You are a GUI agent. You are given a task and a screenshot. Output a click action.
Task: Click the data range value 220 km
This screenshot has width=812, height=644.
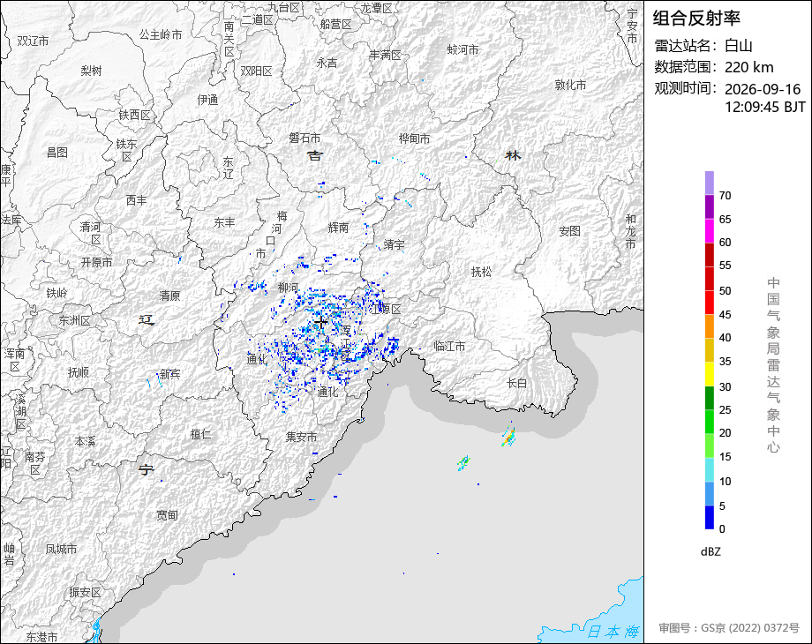[x=748, y=67]
